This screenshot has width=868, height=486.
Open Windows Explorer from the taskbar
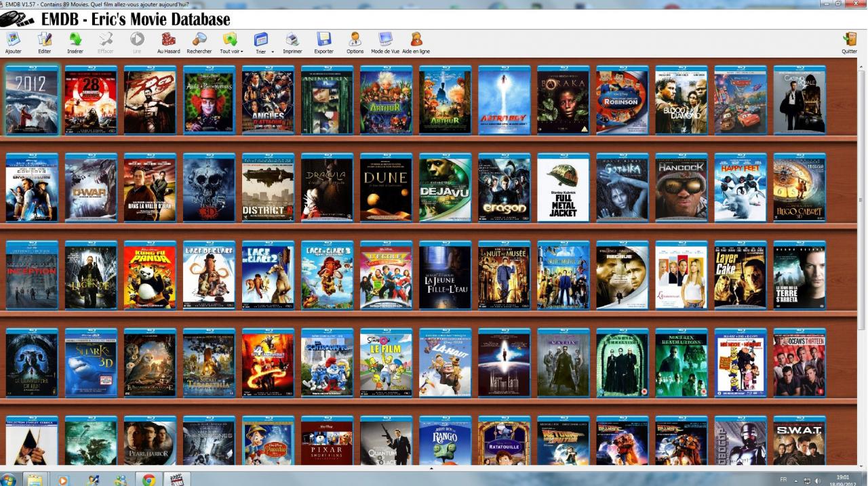(x=35, y=480)
